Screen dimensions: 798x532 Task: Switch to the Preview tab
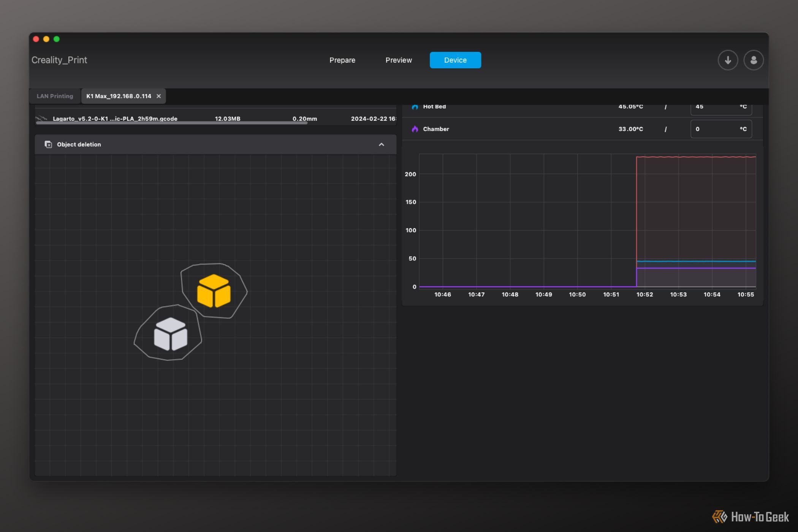pyautogui.click(x=399, y=60)
